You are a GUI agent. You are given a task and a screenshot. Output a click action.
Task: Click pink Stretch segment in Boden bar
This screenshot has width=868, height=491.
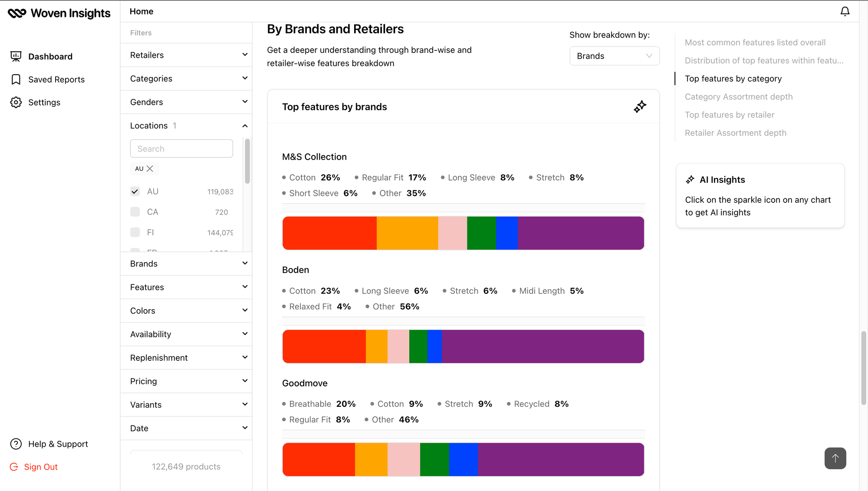398,346
